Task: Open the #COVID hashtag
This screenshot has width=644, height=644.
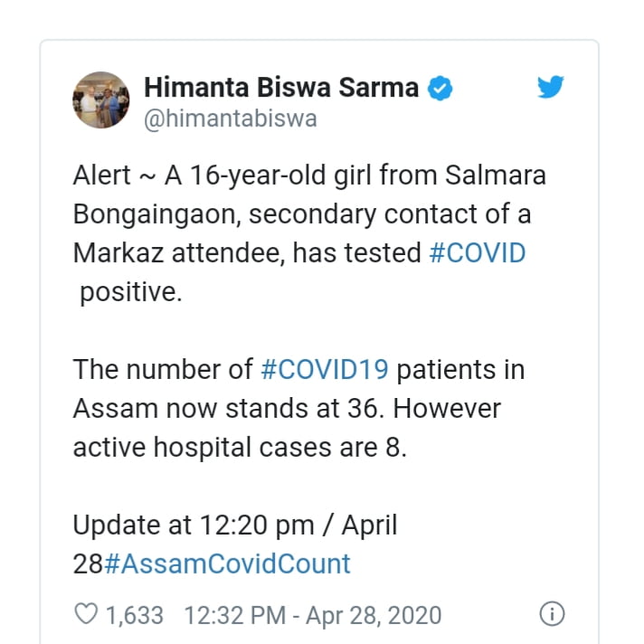Action: [x=477, y=253]
